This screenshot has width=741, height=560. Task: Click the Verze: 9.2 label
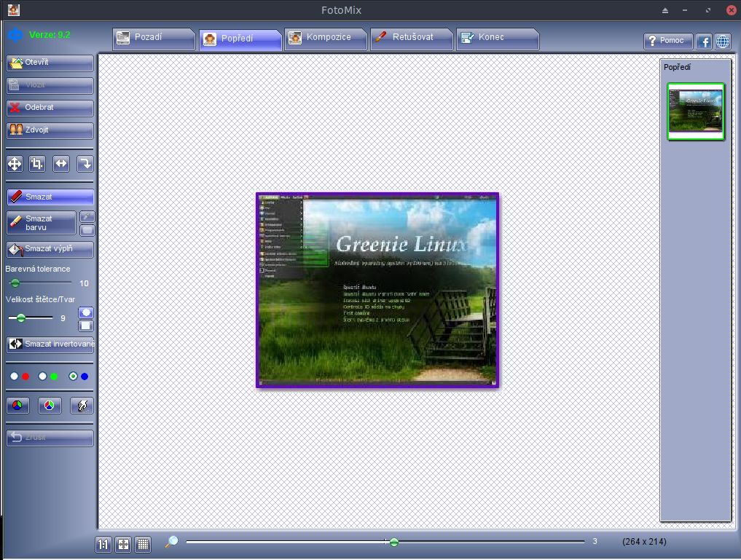[50, 35]
